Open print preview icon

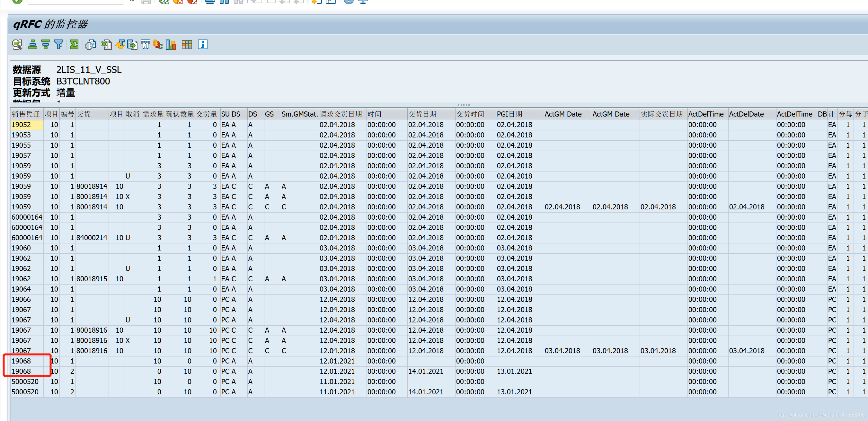click(x=90, y=44)
